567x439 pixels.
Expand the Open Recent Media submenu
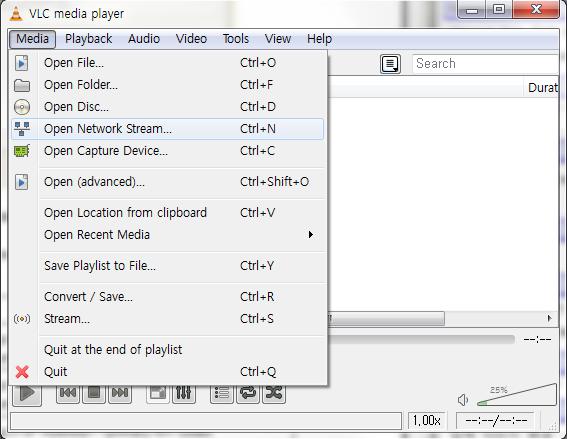pyautogui.click(x=168, y=235)
